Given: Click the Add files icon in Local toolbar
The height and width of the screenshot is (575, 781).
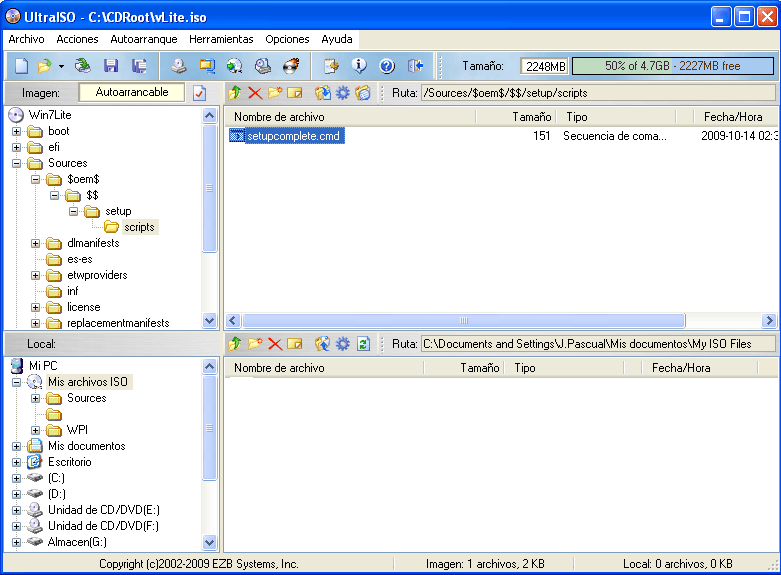Looking at the screenshot, I should point(323,343).
